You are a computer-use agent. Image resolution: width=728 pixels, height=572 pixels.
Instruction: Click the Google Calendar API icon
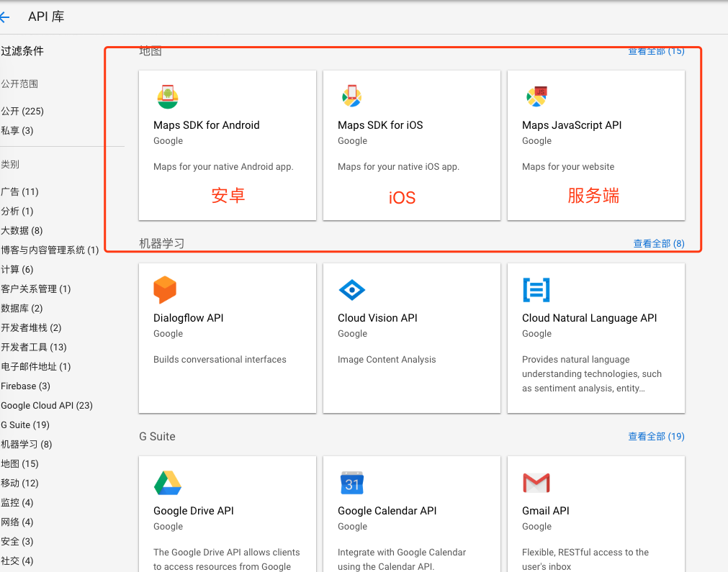(352, 483)
